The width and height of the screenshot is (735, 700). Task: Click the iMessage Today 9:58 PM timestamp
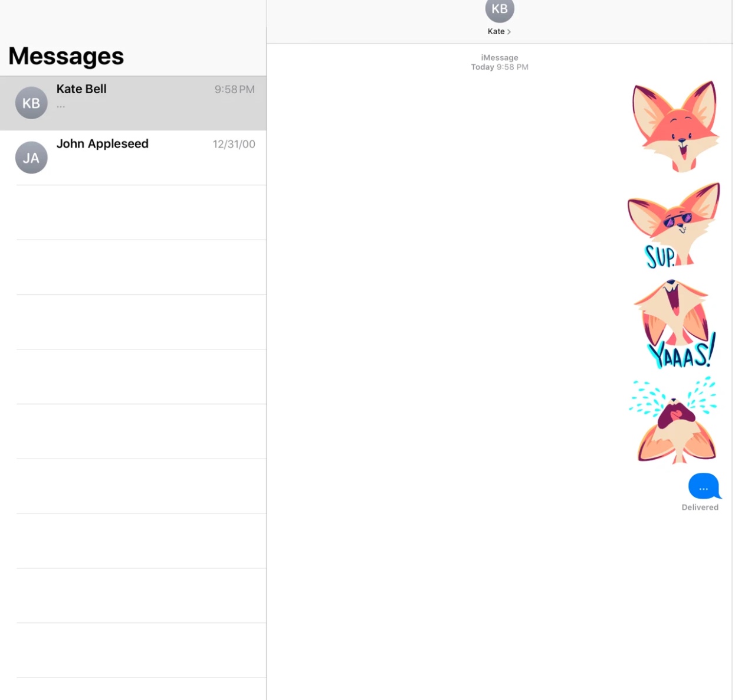pyautogui.click(x=500, y=62)
